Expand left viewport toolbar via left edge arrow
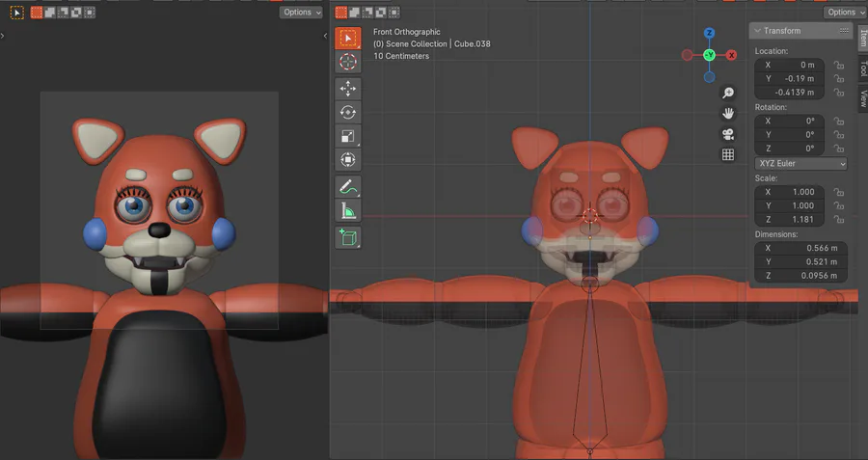 coord(3,36)
